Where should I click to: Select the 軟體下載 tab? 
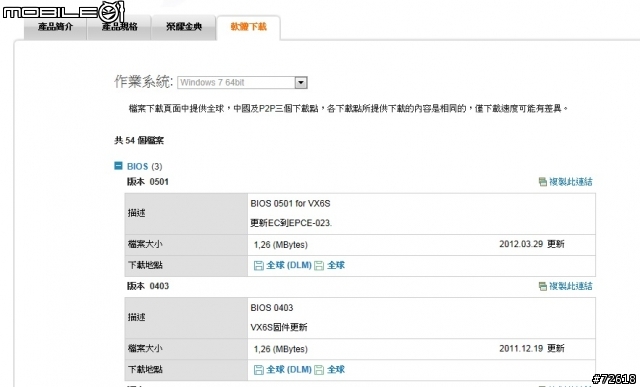coord(249,27)
